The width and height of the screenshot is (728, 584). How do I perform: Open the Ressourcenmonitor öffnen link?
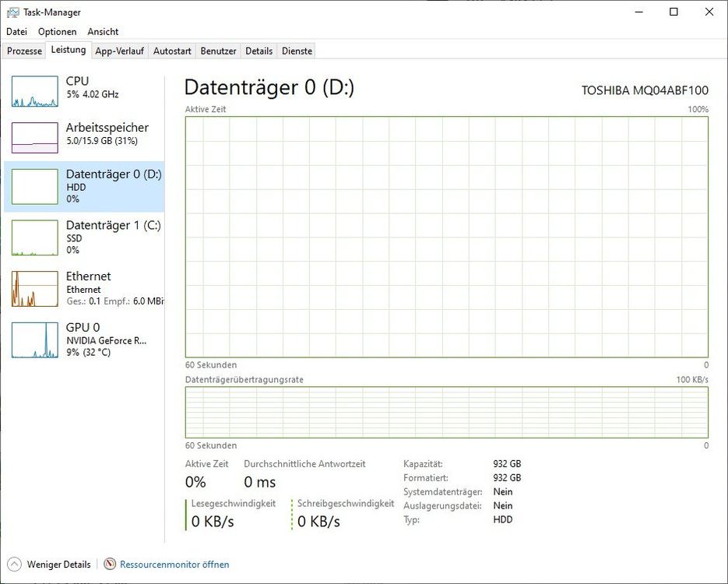point(174,565)
